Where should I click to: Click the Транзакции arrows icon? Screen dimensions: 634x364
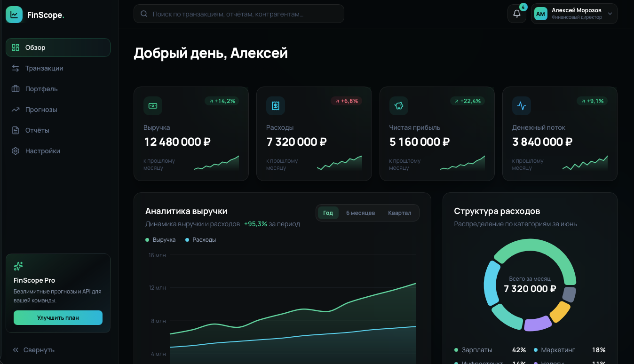[16, 68]
